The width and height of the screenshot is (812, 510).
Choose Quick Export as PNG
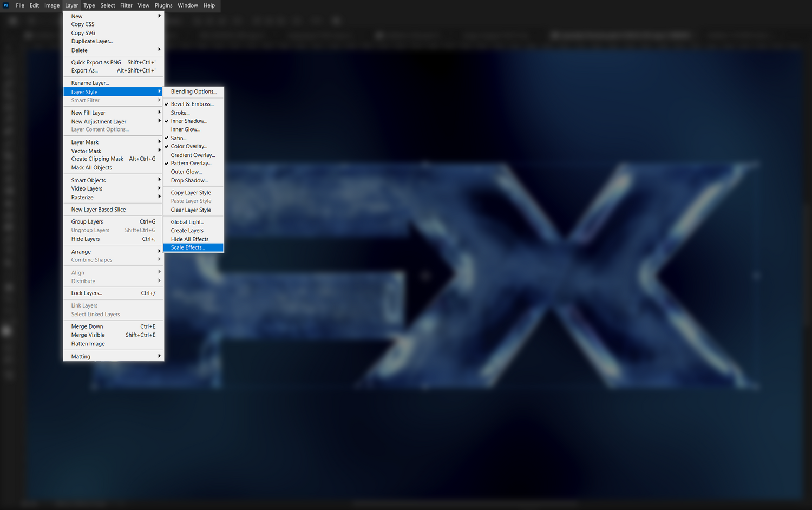(113, 62)
